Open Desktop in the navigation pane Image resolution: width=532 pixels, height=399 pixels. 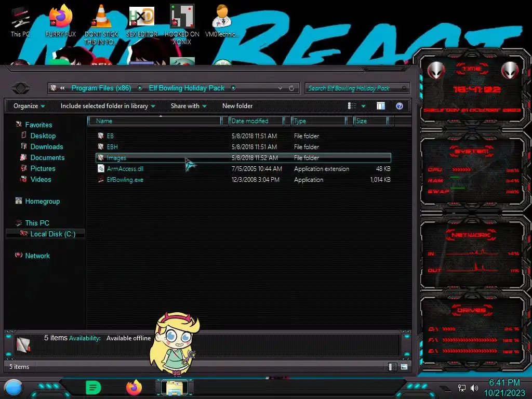coord(43,136)
